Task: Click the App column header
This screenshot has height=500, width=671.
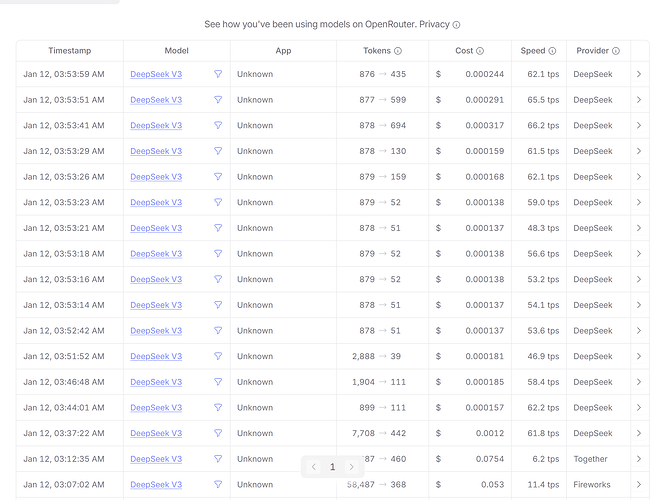Action: [283, 51]
